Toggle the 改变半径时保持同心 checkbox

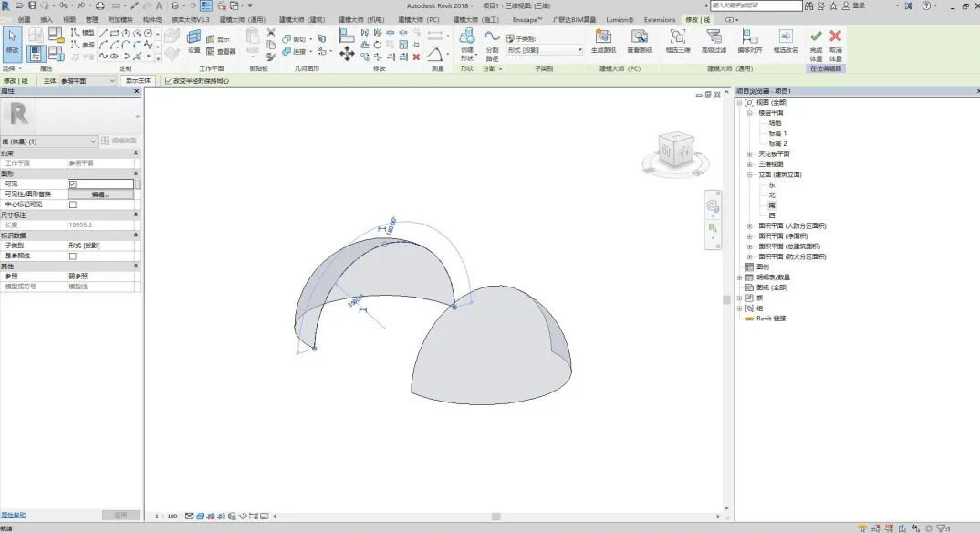coord(168,80)
